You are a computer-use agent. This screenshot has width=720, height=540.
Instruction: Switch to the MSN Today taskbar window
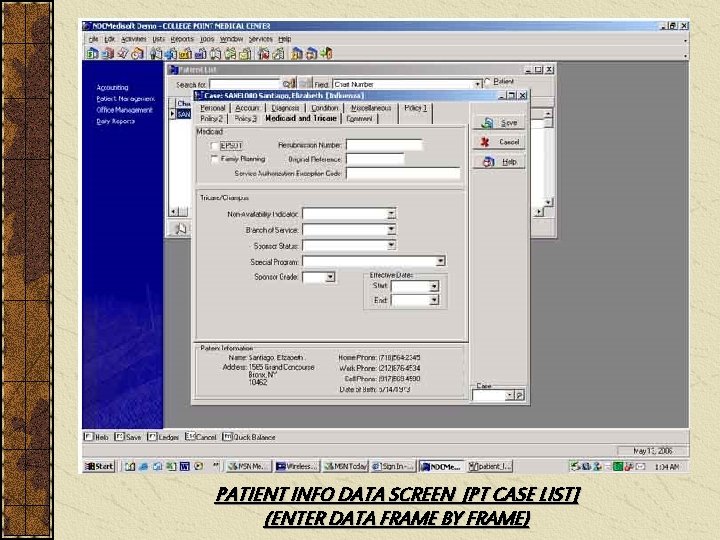point(345,466)
